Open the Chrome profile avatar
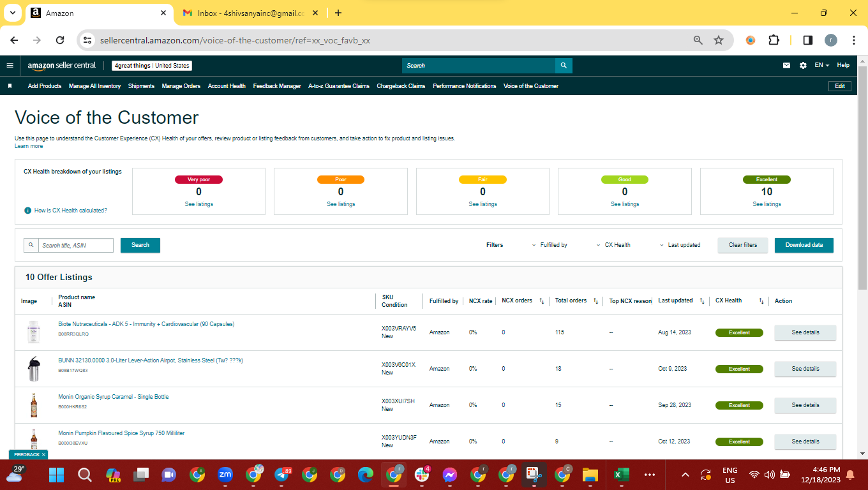The image size is (868, 490). pyautogui.click(x=830, y=40)
